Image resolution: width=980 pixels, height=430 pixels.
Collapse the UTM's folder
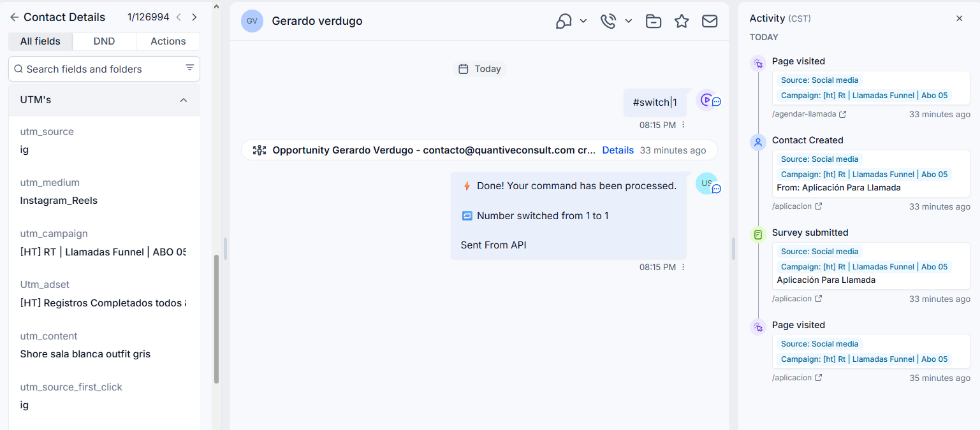tap(184, 100)
